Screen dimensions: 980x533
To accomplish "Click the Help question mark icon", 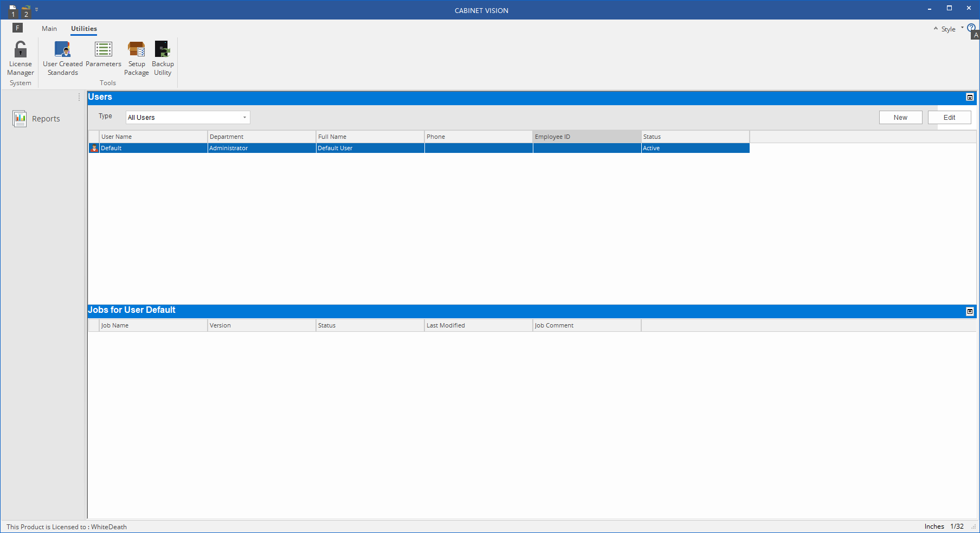I will pyautogui.click(x=970, y=27).
